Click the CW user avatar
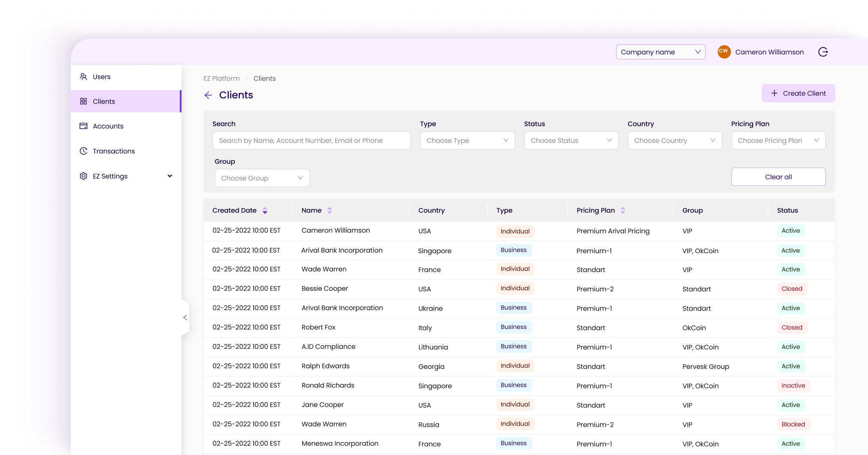Screen dimensions: 868x455 724,52
